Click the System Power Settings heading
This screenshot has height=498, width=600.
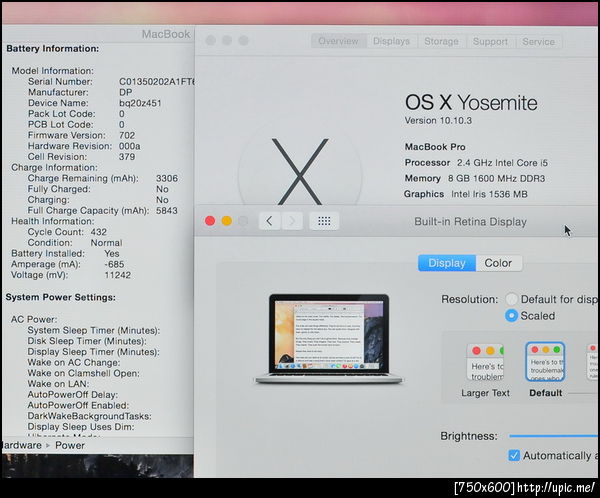coord(60,297)
